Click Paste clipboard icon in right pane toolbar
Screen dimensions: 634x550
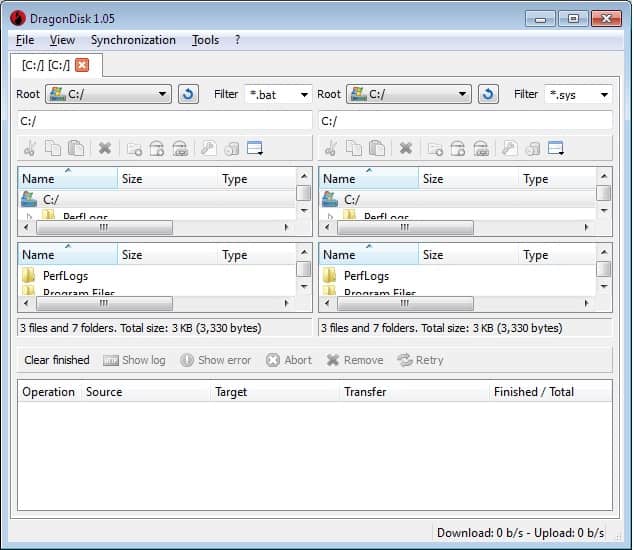point(377,148)
